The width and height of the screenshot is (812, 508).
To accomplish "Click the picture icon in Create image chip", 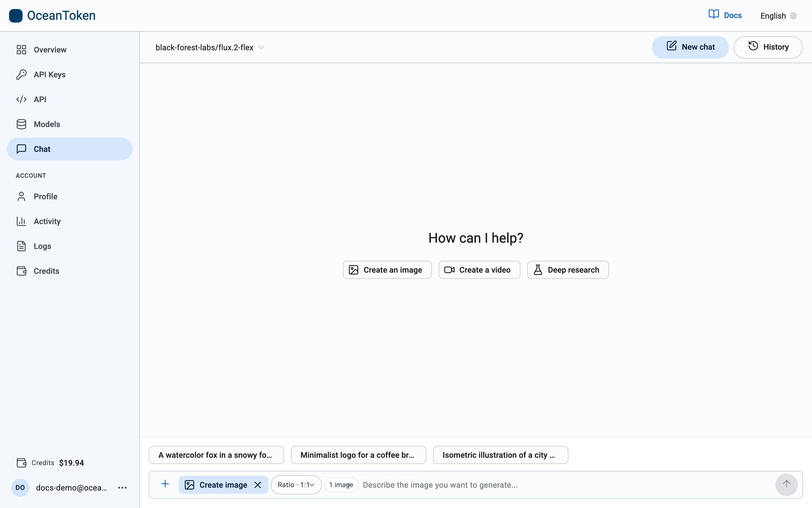I will pyautogui.click(x=189, y=485).
